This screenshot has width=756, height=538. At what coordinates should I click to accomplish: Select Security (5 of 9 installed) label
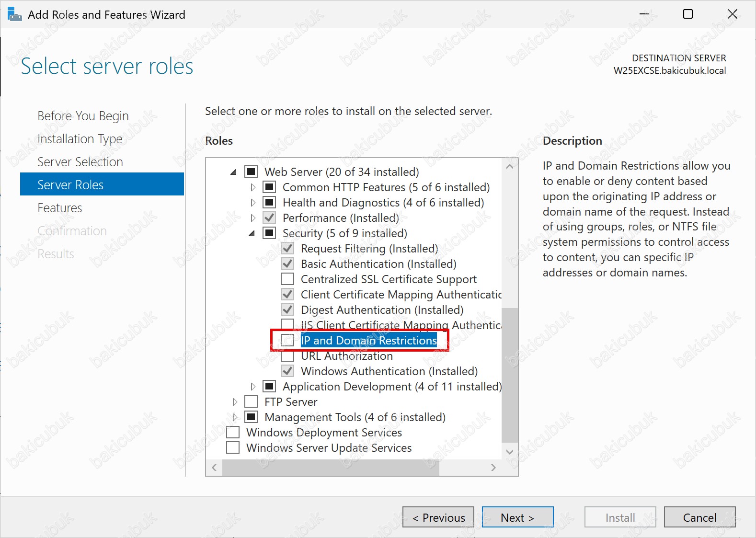pyautogui.click(x=345, y=233)
